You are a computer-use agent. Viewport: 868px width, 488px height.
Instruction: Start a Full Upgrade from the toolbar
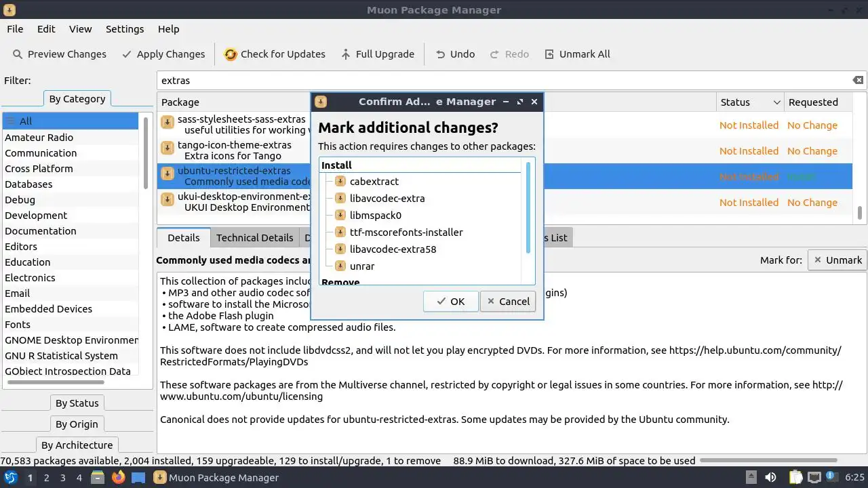tap(377, 54)
